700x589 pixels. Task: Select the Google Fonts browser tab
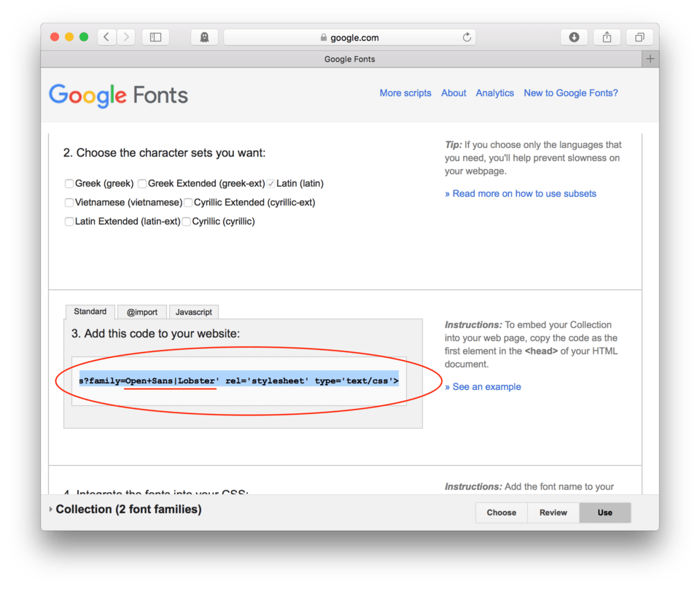click(341, 59)
